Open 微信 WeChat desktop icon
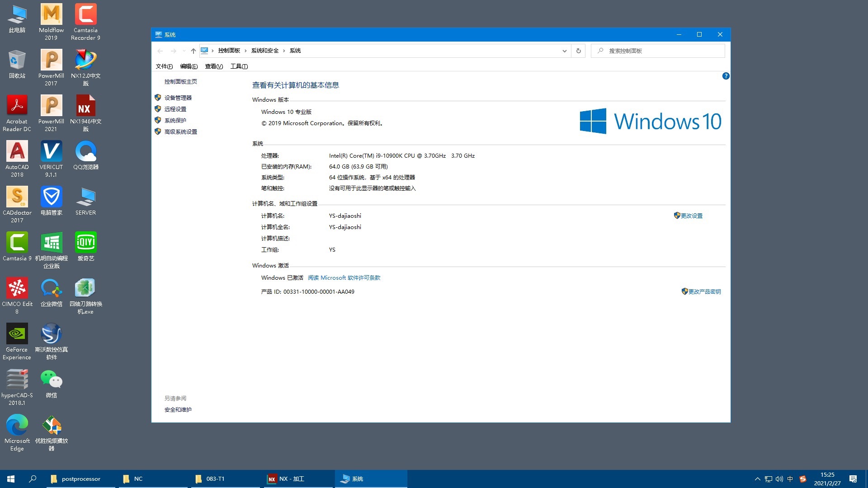 pos(51,384)
